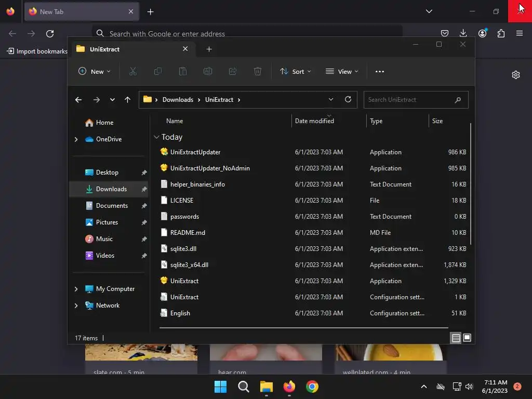List all Firefox tabs chevron
Screen dimensions: 532x399
[x=429, y=11]
